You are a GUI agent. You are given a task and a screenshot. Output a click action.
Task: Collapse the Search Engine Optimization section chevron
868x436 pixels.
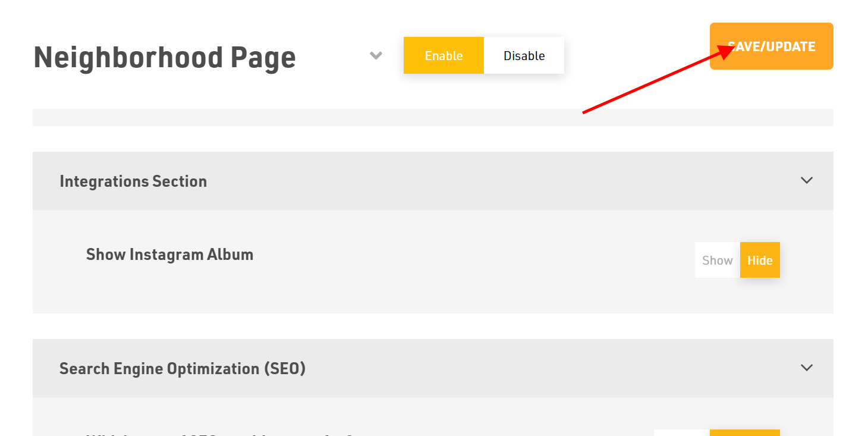(806, 368)
